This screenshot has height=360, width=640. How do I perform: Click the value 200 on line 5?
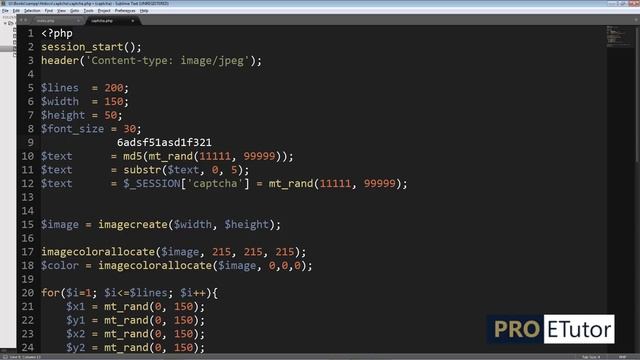(x=114, y=88)
